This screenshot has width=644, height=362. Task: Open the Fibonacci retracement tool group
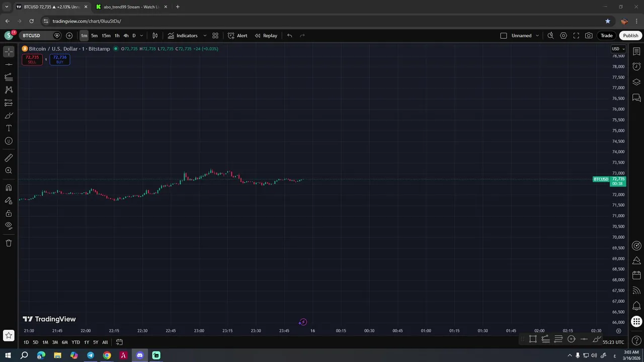click(x=9, y=77)
